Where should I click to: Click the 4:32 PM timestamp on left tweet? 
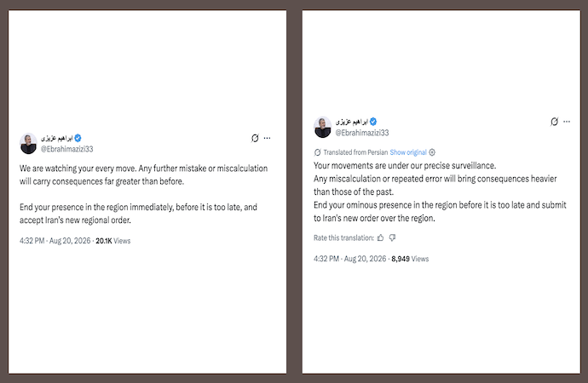coord(32,241)
